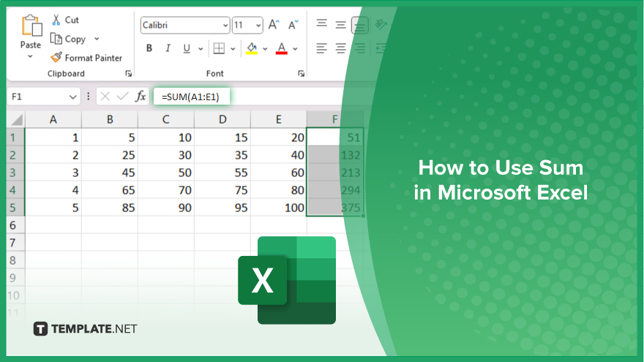The height and width of the screenshot is (362, 644).
Task: Apply red font color
Action: (281, 48)
